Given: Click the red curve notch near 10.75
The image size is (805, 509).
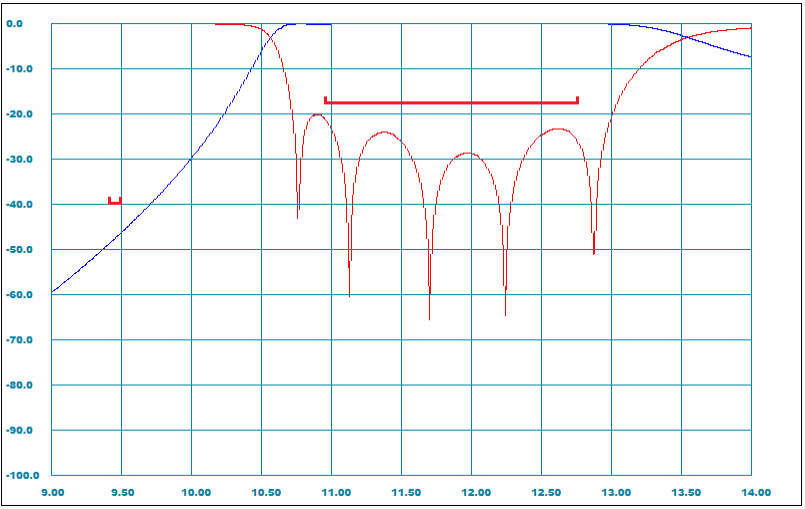Looking at the screenshot, I should coord(298,214).
